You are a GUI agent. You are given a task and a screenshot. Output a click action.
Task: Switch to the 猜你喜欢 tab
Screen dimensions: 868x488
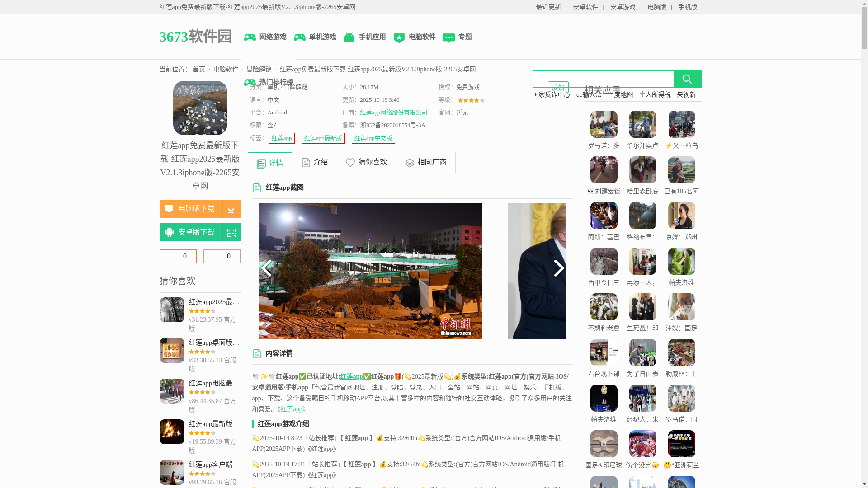tap(366, 162)
